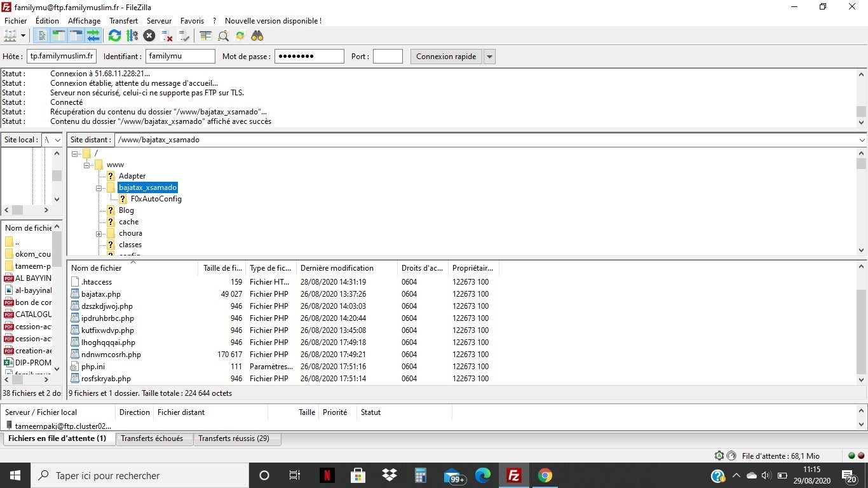Reconnect to the last server
The height and width of the screenshot is (488, 868).
click(x=184, y=36)
